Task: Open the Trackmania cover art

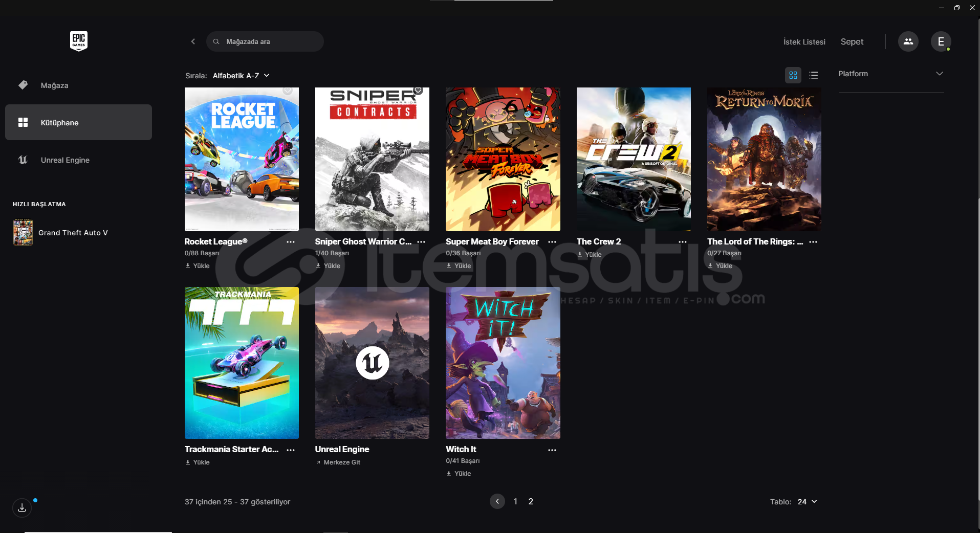Action: (242, 363)
